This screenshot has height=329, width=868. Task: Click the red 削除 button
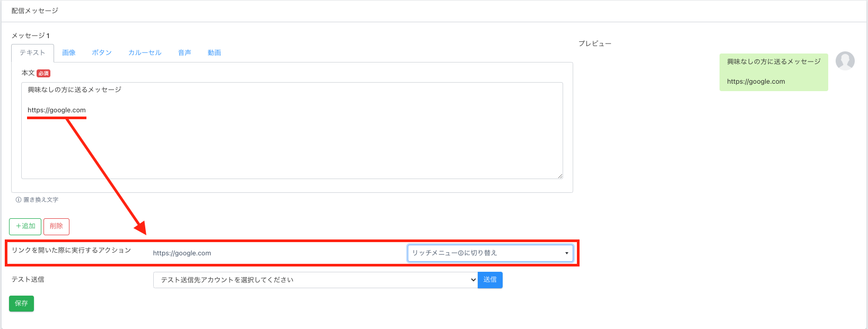click(x=56, y=226)
